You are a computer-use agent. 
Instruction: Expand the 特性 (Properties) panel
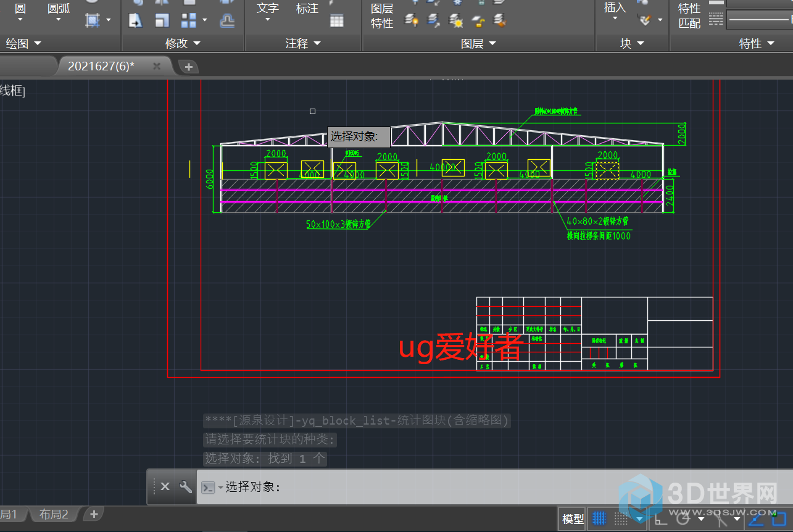[757, 43]
